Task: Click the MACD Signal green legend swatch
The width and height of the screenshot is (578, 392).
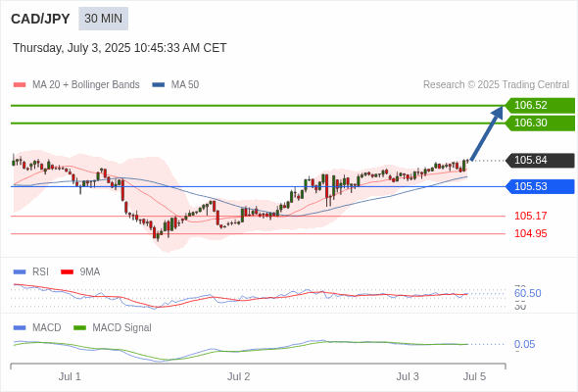Action: (79, 328)
